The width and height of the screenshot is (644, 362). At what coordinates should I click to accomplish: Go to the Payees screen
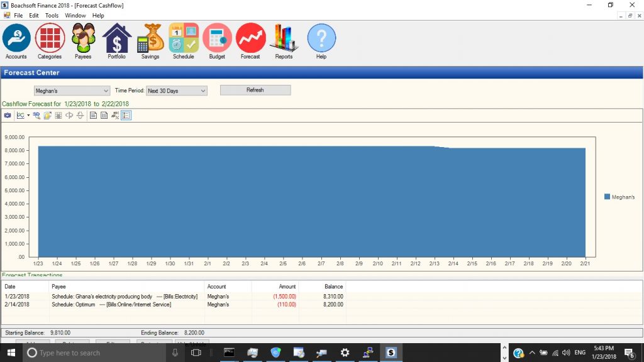coord(83,41)
